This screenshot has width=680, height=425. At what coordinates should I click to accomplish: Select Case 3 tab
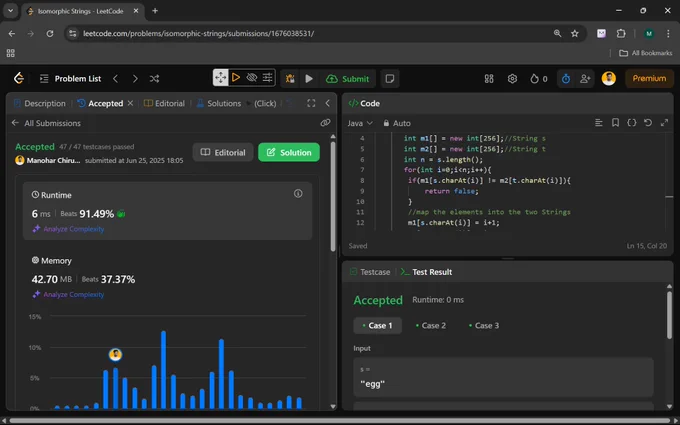pos(484,325)
